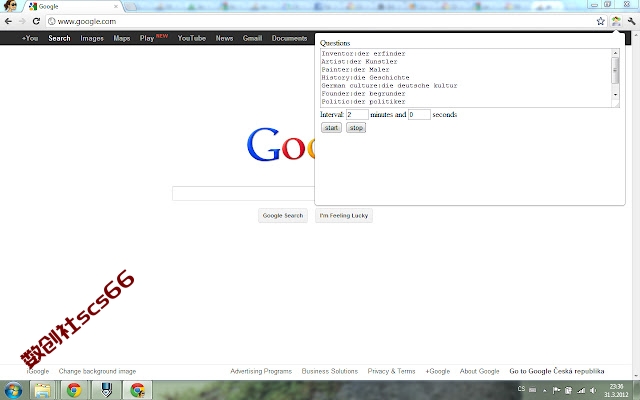Image resolution: width=640 pixels, height=400 pixels.
Task: Click the Chrome profile avatar icon
Action: click(10, 6)
